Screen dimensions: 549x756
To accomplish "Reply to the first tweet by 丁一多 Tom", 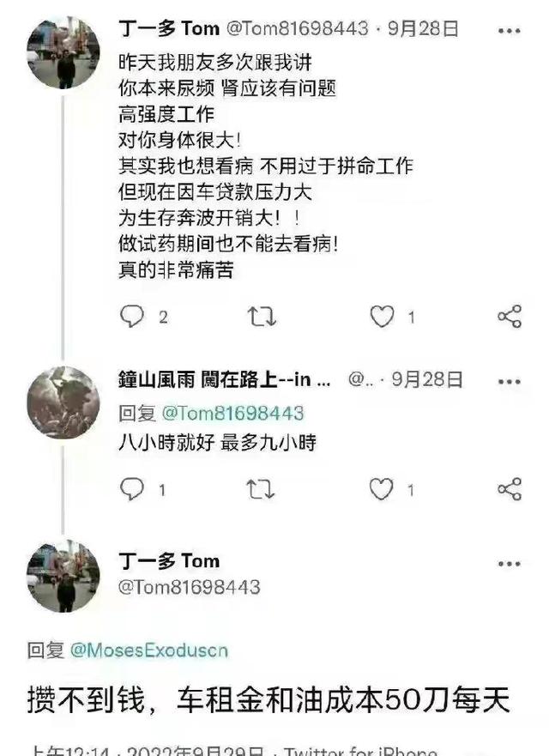I will point(132,317).
